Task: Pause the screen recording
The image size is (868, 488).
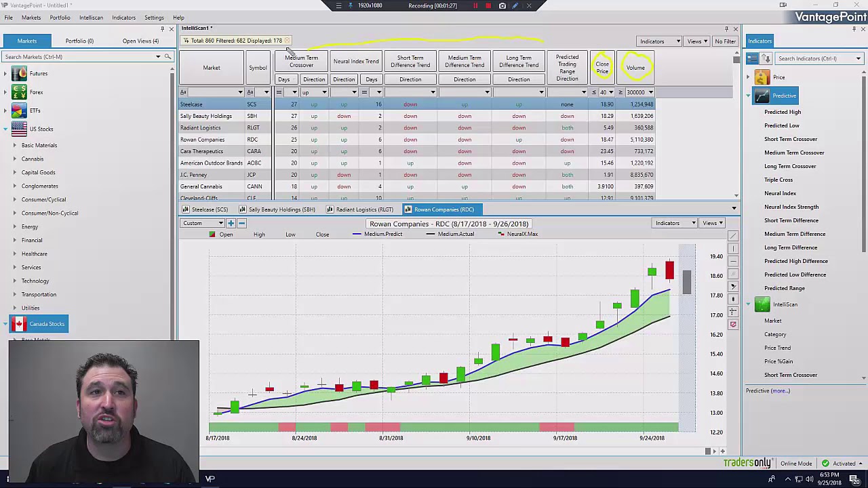Action: (x=475, y=5)
